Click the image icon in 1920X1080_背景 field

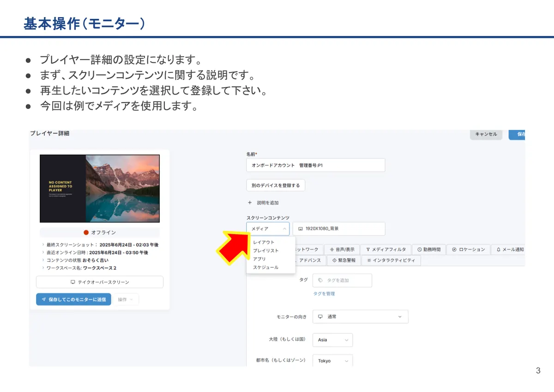(301, 229)
